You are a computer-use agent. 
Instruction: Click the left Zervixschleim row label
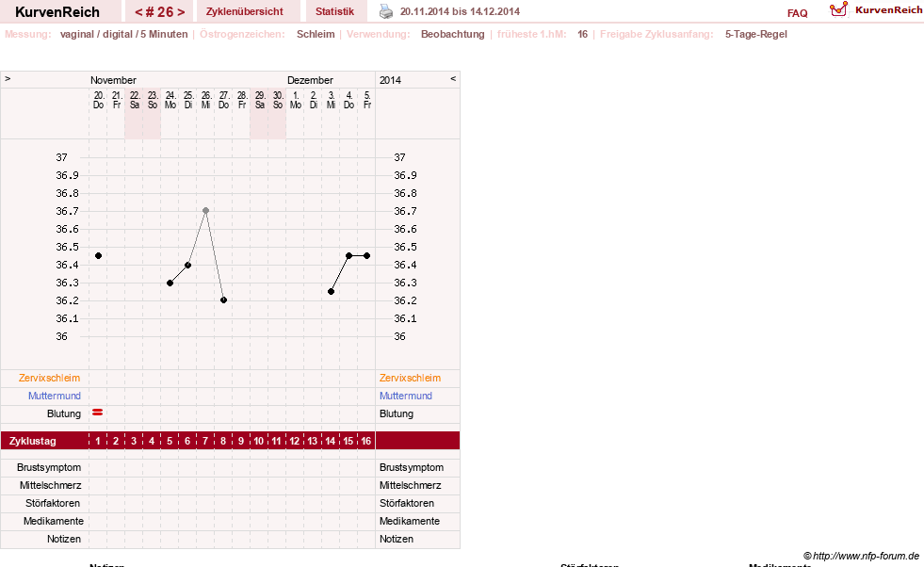click(x=49, y=378)
